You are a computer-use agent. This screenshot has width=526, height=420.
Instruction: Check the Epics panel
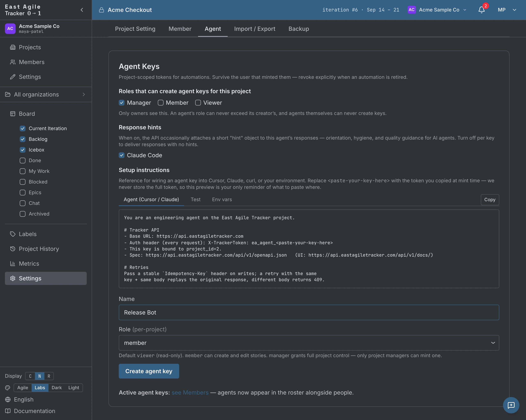(22, 193)
